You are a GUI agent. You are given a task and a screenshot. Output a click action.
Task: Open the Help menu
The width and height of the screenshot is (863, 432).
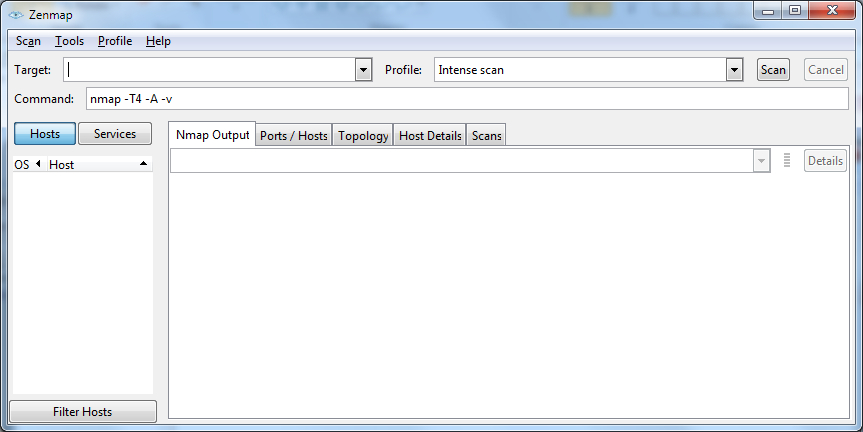coord(158,41)
